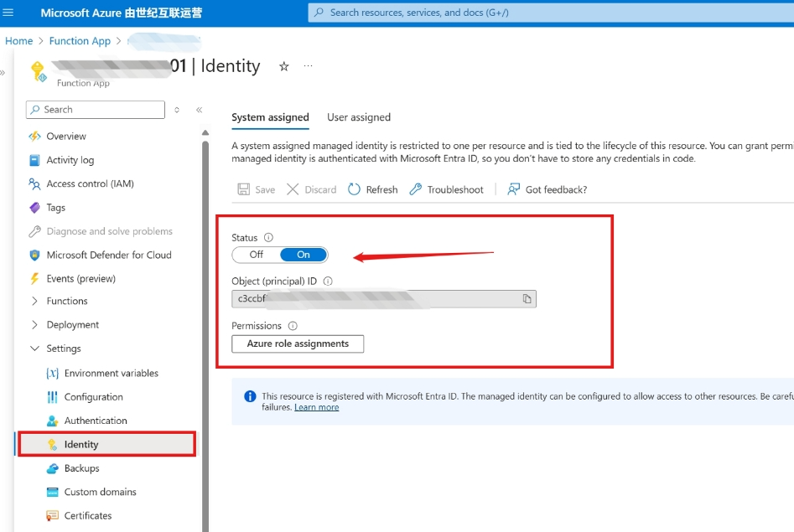Viewport: 794px width, 532px height.
Task: Open the more options ellipsis beside Identity title
Action: [308, 66]
